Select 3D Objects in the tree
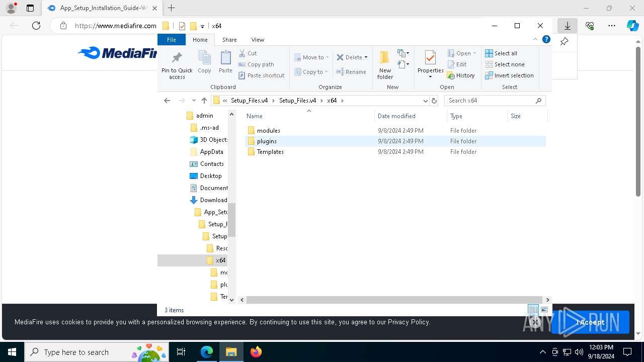The width and height of the screenshot is (644, 362). tap(209, 140)
